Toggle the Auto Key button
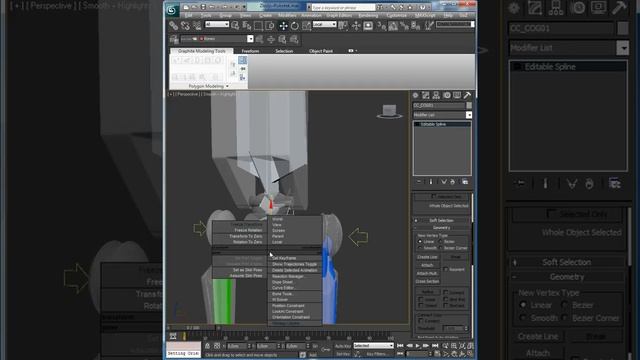Viewport: 640px width, 360px height. (342, 346)
